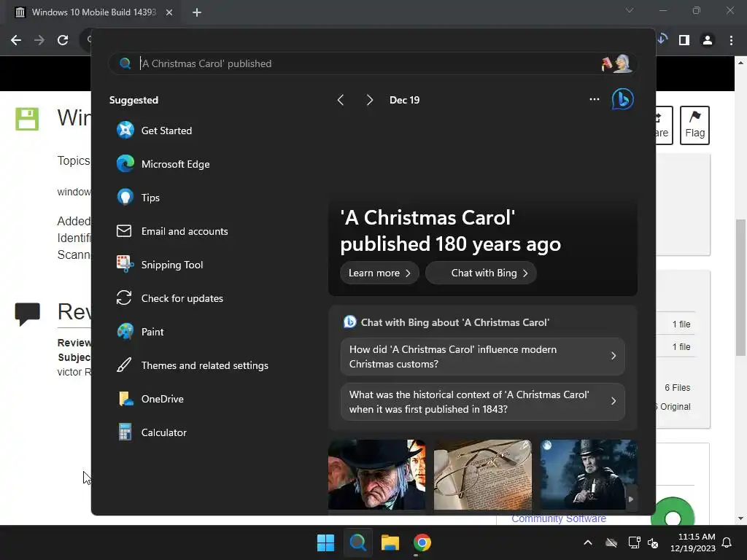747x560 pixels.
Task: Open Email and accounts settings
Action: click(x=172, y=231)
